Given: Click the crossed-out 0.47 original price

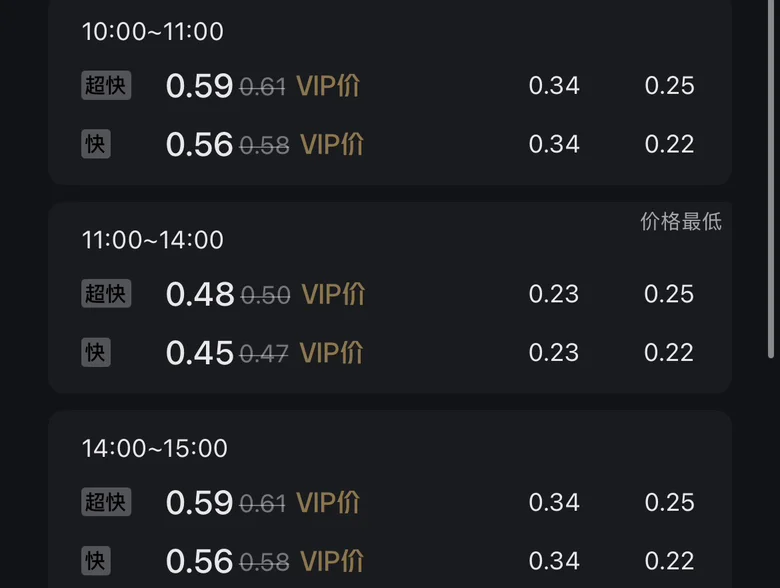Looking at the screenshot, I should tap(265, 353).
